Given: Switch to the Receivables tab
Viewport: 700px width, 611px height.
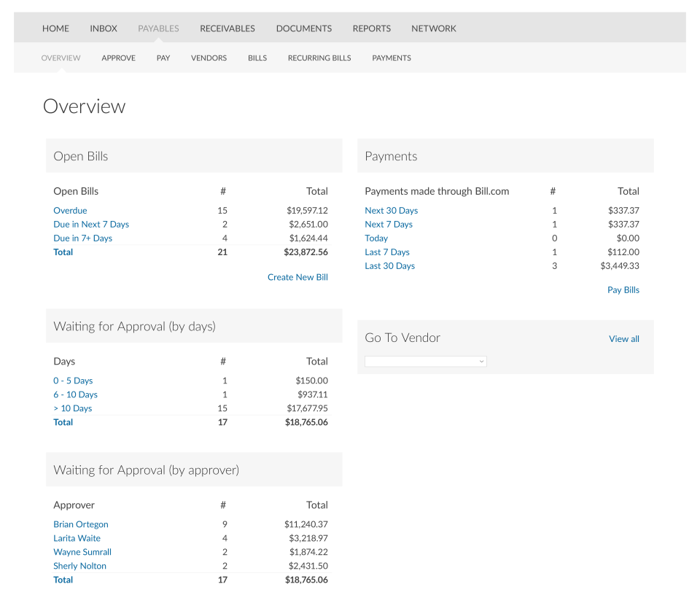Looking at the screenshot, I should (x=227, y=28).
